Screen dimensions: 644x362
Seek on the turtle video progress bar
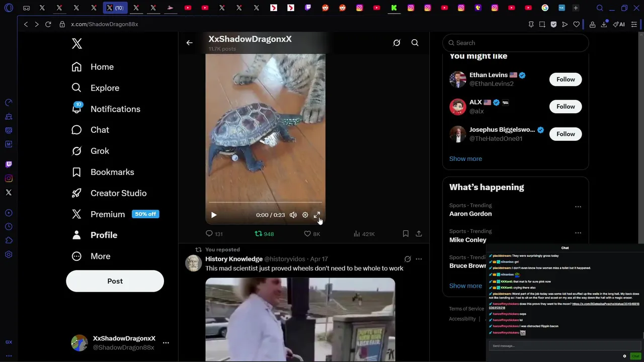265,203
